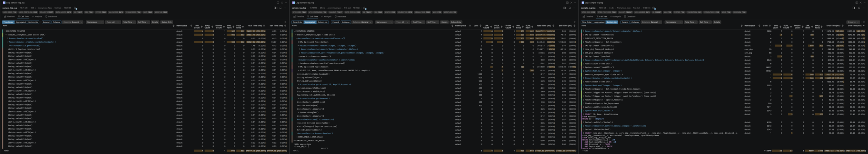
Task: Open the notification bell icon in middle pane
Action: [570, 8]
